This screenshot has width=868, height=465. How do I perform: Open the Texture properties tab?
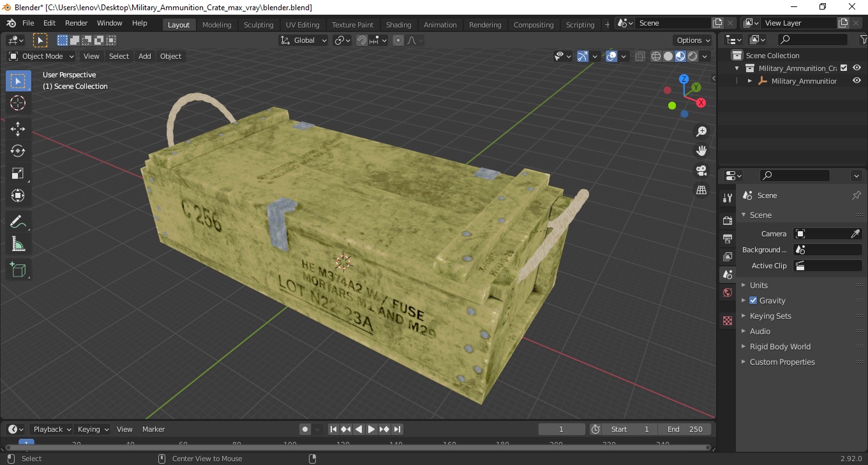click(728, 321)
